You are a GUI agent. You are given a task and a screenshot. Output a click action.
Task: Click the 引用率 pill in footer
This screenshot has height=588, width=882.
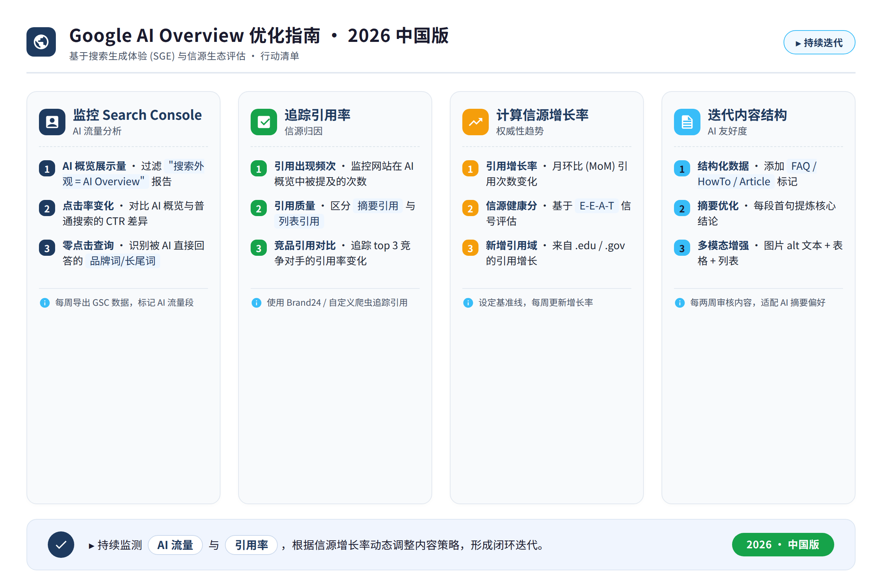[251, 545]
